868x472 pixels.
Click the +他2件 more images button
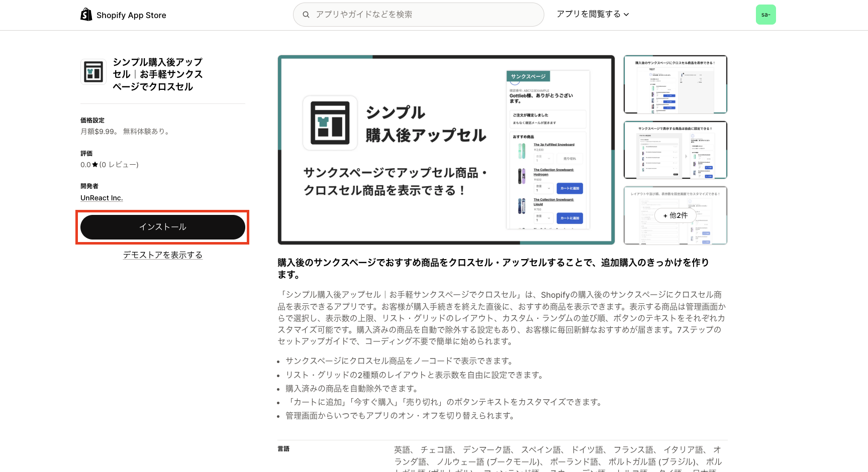coord(675,215)
